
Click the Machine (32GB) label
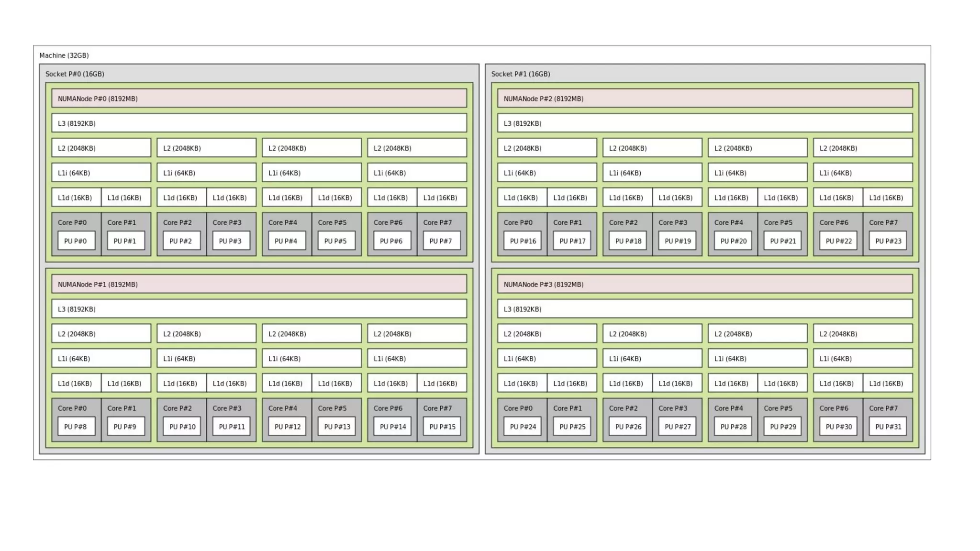point(64,55)
